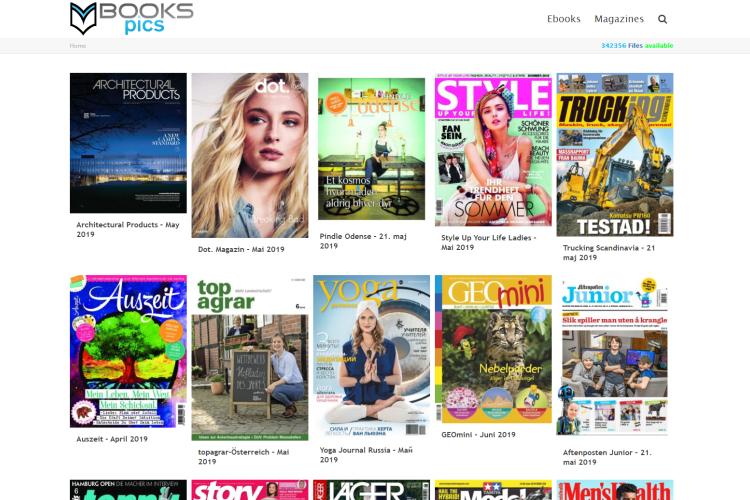The image size is (750, 500).
Task: Open the tennis magazine cover in bottom row
Action: (128, 490)
